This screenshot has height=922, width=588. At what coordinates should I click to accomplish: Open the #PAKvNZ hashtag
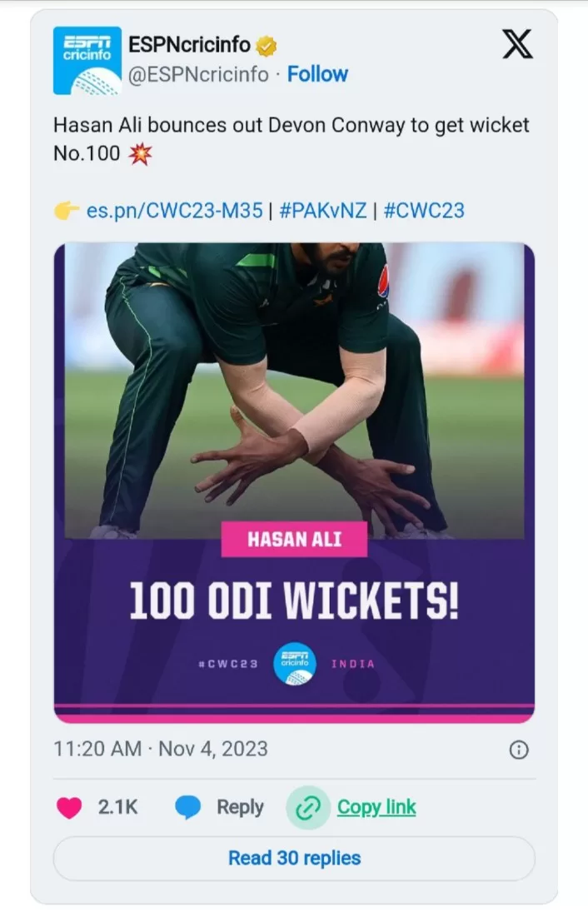tap(323, 211)
